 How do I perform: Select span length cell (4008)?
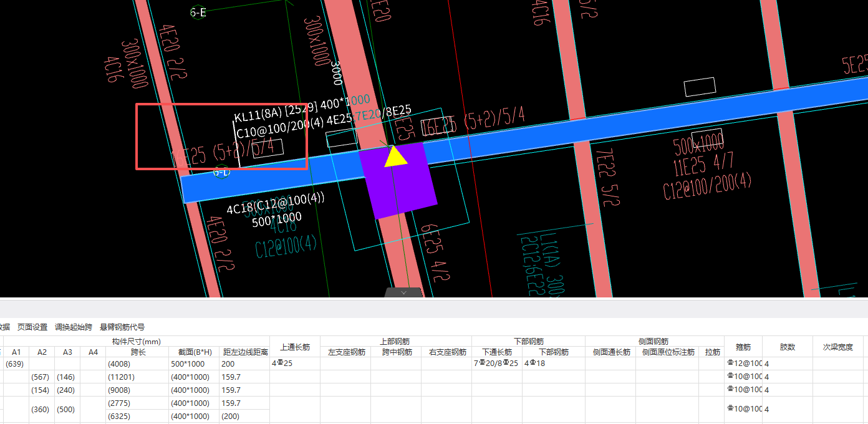(x=137, y=364)
